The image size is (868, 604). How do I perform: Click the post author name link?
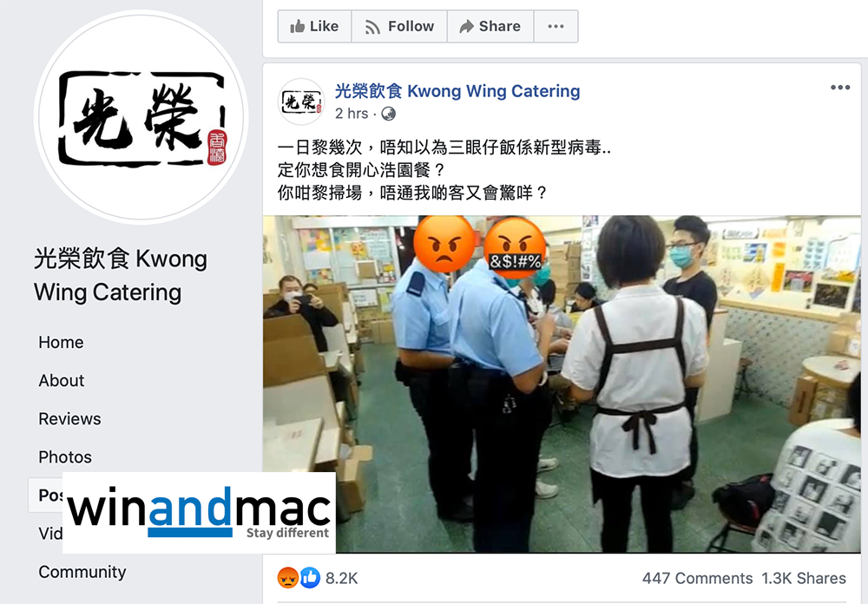click(457, 91)
